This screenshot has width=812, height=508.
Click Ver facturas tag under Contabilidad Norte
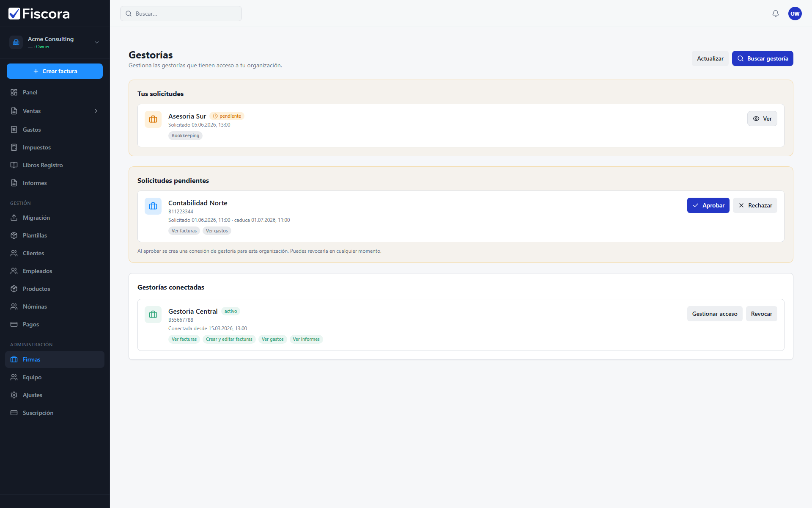tap(184, 231)
